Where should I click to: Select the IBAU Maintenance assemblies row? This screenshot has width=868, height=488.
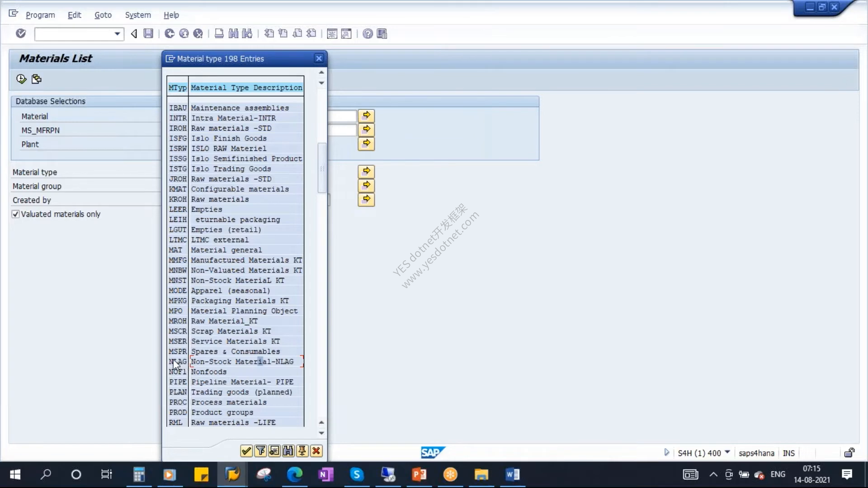click(x=235, y=108)
